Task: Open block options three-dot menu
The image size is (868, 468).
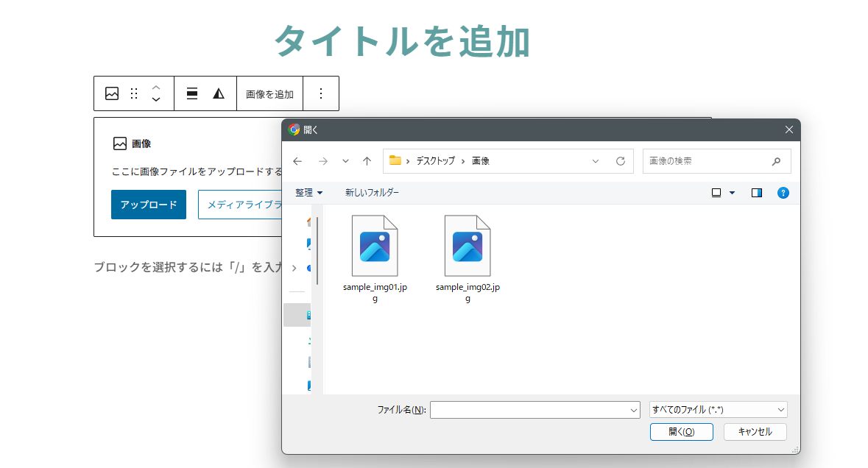Action: click(321, 93)
